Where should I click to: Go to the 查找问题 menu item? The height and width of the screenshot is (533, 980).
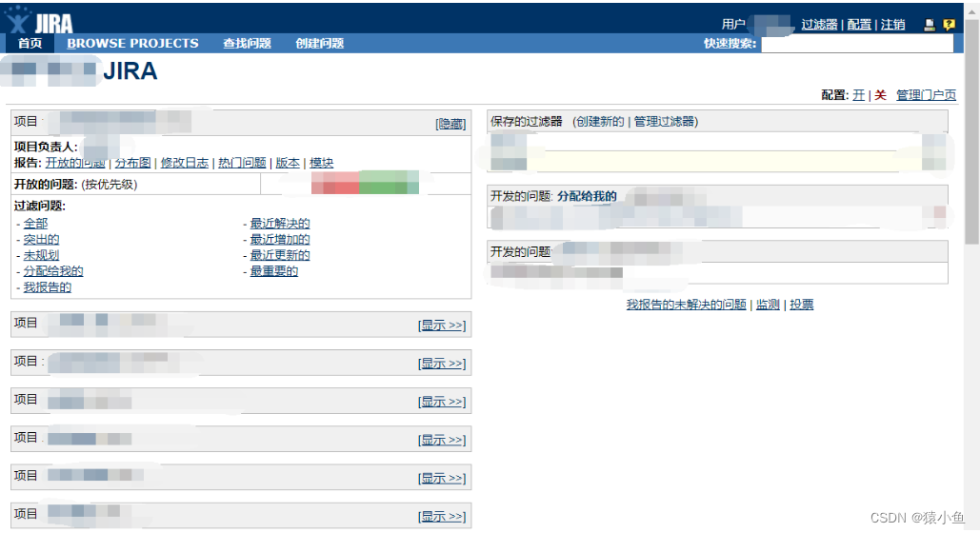click(x=247, y=43)
